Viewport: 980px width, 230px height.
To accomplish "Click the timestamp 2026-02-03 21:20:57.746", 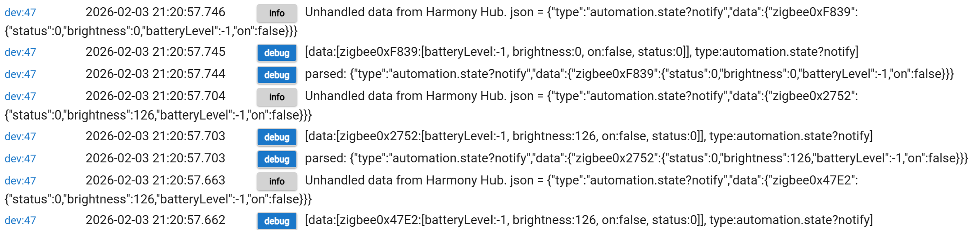I will [x=155, y=12].
